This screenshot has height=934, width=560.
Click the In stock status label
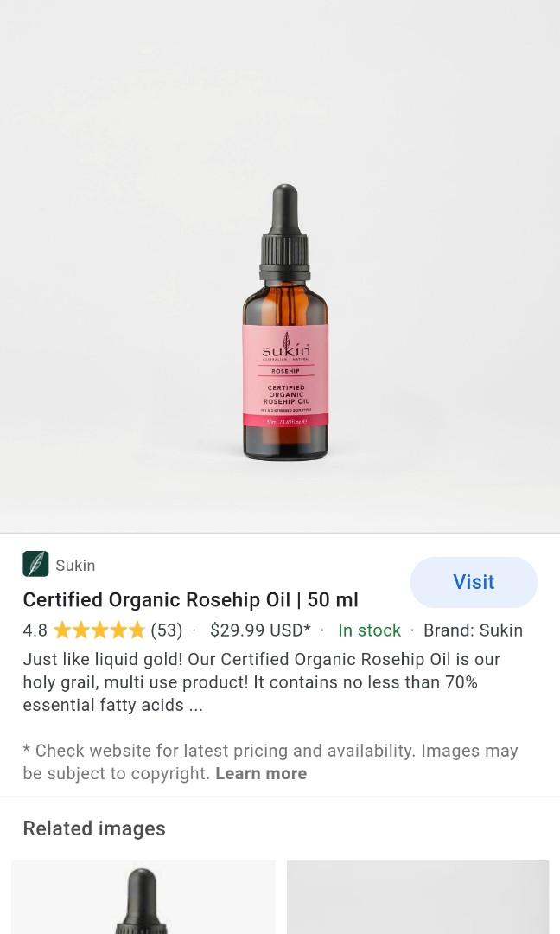pos(369,630)
